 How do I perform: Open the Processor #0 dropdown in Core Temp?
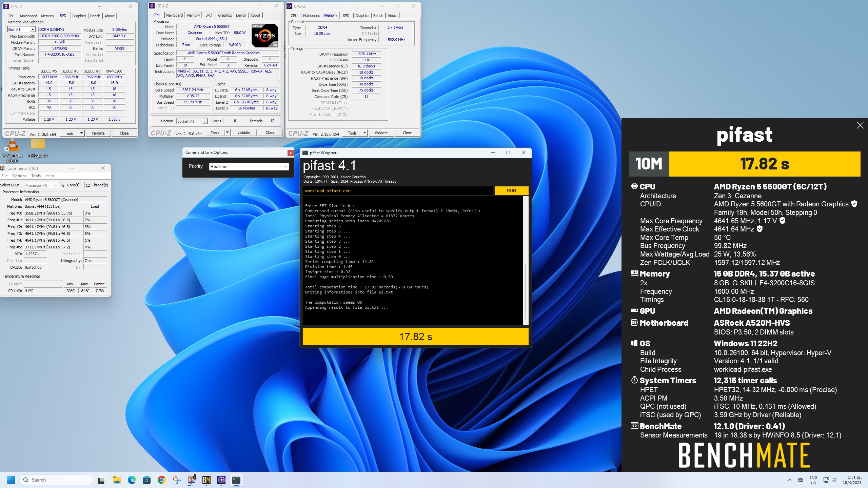point(42,185)
